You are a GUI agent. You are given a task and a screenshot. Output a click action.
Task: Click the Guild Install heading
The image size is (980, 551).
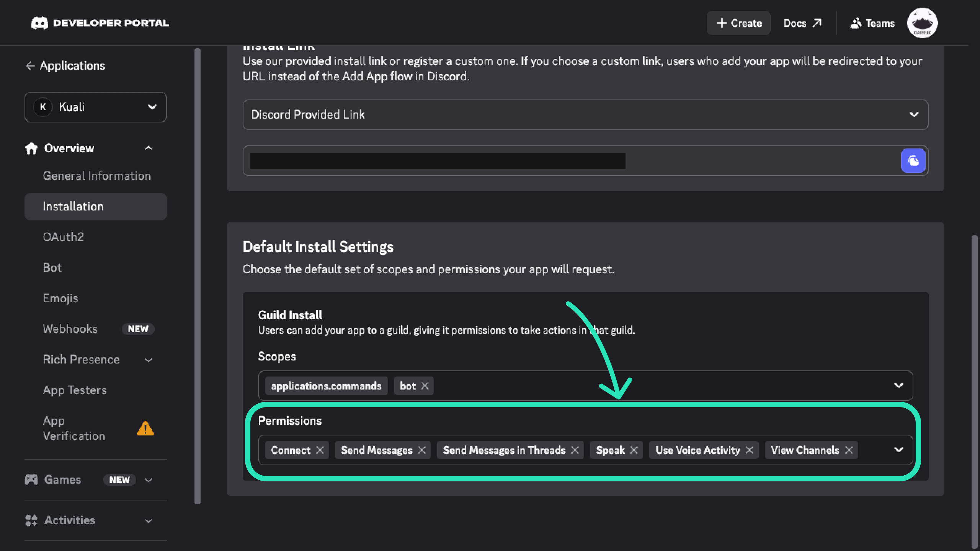click(290, 315)
